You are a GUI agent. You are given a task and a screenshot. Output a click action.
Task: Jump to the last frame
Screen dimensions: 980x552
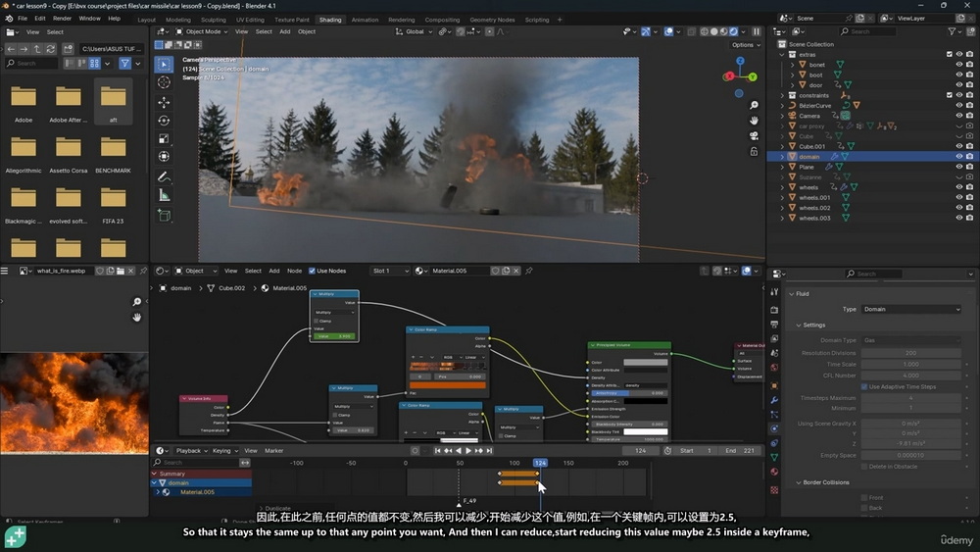(x=489, y=450)
